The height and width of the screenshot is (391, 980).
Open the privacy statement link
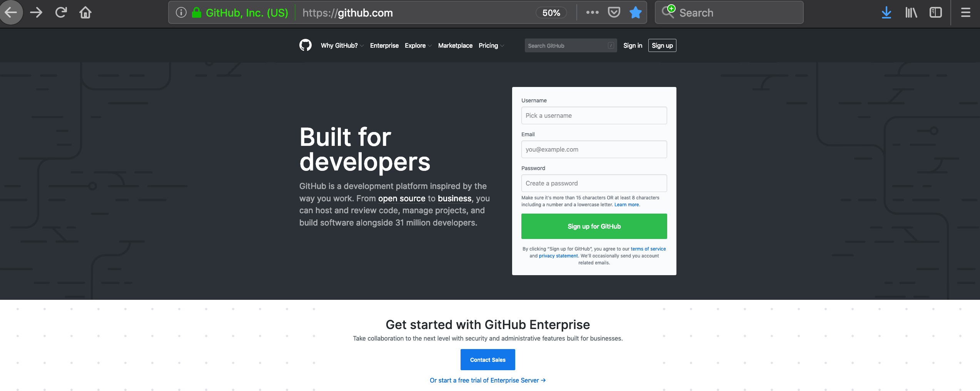pos(558,256)
